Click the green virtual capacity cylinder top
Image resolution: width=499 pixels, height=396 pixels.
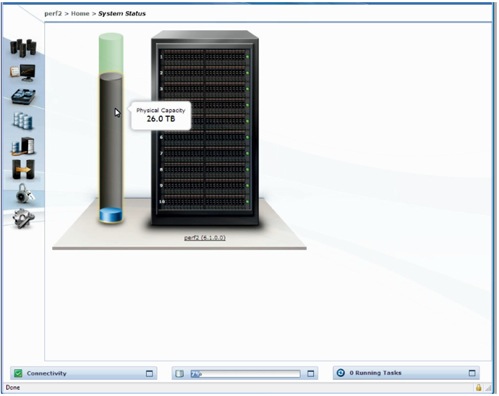coord(111,53)
